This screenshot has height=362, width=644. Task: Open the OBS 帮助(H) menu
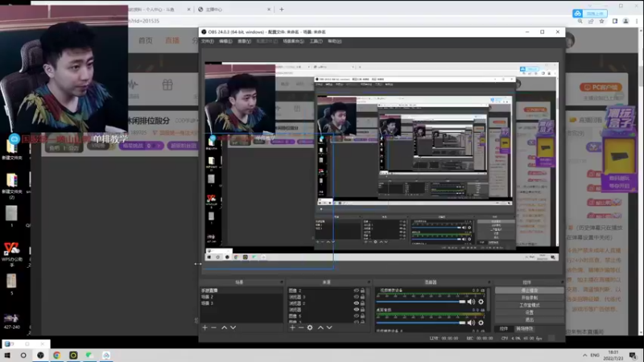point(334,42)
